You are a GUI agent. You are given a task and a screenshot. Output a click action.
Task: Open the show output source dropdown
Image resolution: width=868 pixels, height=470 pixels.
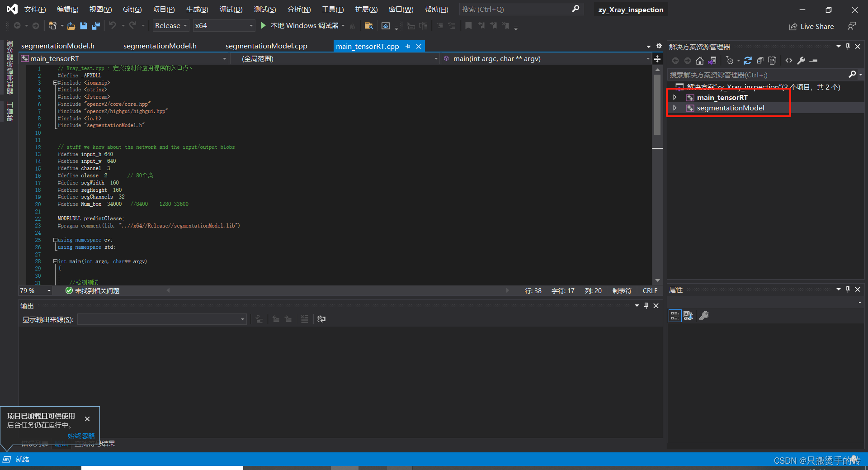[162, 319]
